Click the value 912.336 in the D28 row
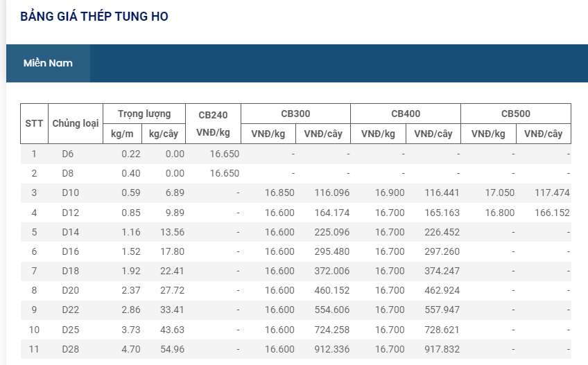588x365 pixels. tap(332, 349)
